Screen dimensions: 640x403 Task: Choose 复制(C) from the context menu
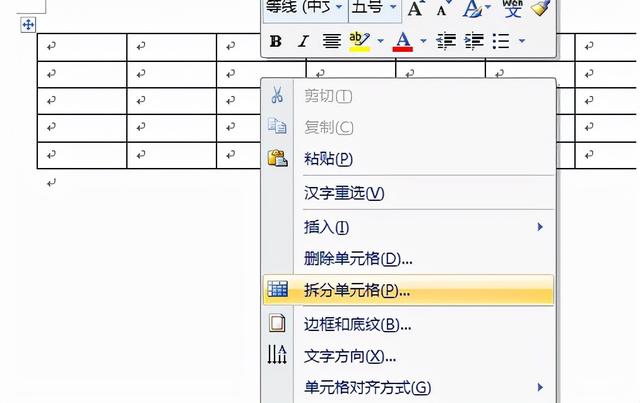click(408, 127)
